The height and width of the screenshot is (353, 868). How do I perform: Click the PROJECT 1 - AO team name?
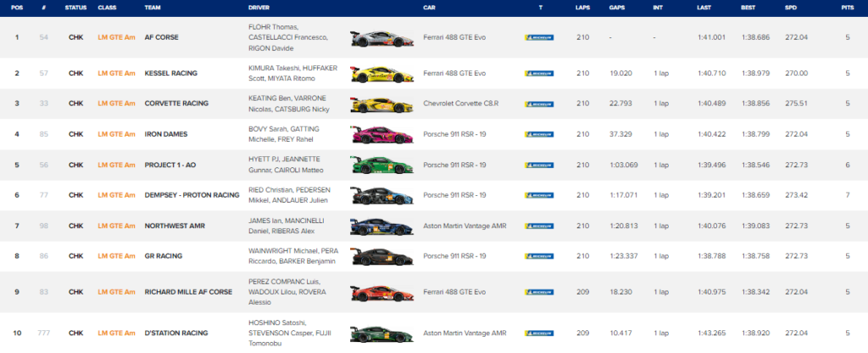170,165
